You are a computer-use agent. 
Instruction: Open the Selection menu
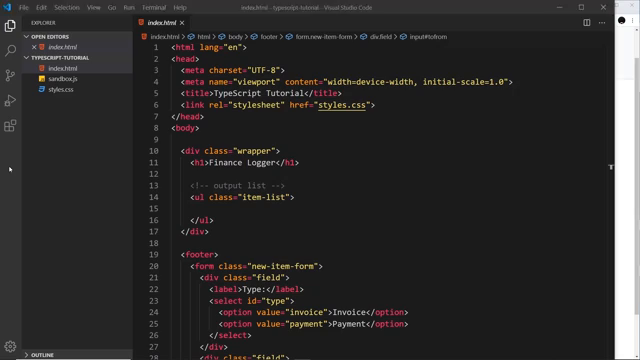(67, 7)
